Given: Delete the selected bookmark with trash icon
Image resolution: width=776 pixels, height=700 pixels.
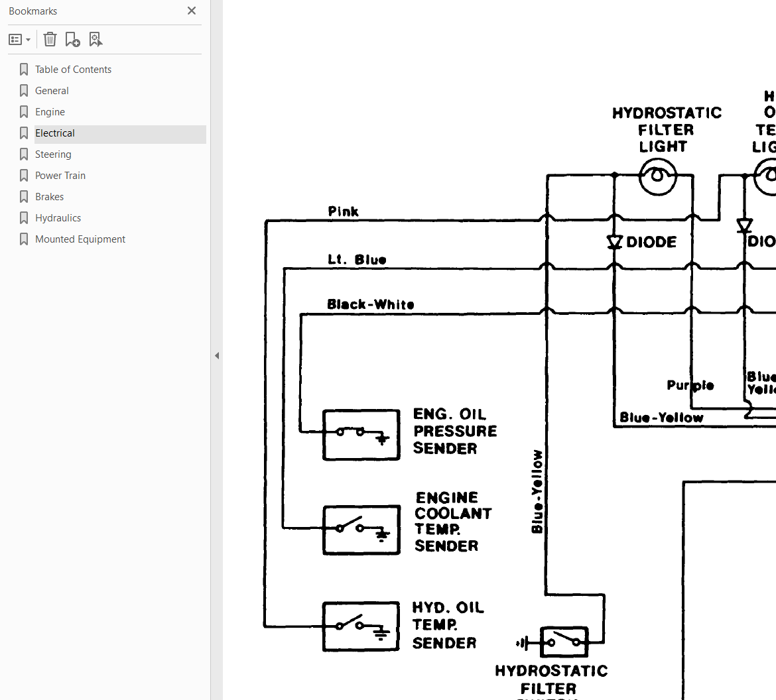Looking at the screenshot, I should [50, 39].
